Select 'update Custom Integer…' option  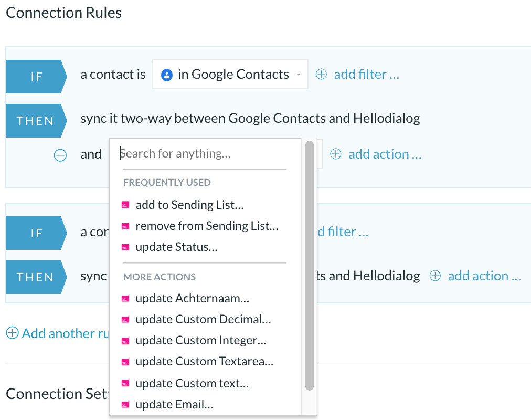coord(201,340)
